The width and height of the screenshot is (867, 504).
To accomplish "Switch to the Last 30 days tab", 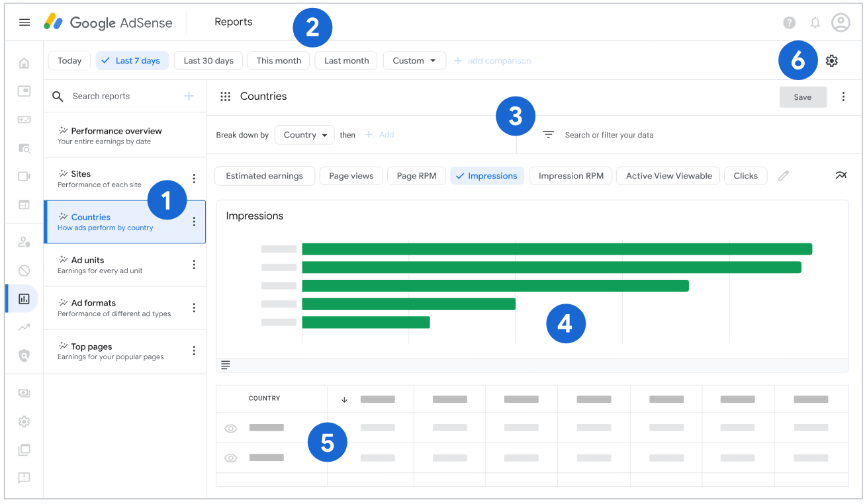I will tap(208, 60).
